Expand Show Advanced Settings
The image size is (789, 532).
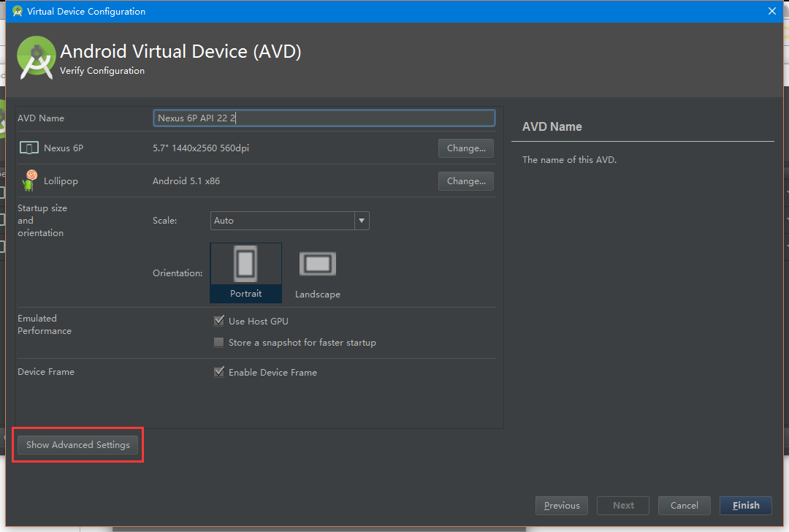click(78, 444)
